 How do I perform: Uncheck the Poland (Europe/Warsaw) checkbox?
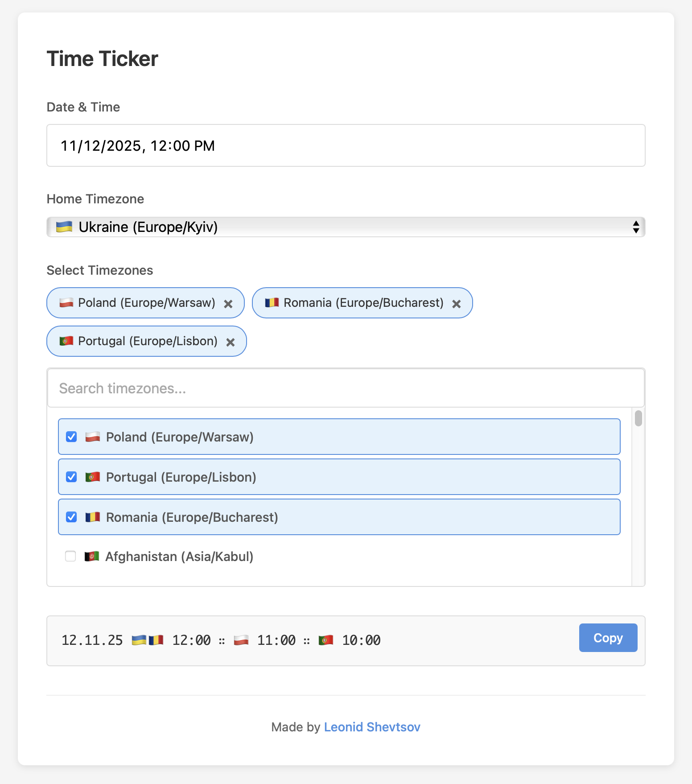pyautogui.click(x=71, y=437)
